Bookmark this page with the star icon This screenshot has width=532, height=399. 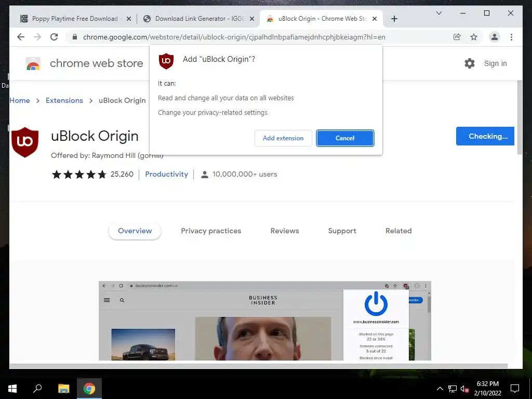pyautogui.click(x=474, y=37)
